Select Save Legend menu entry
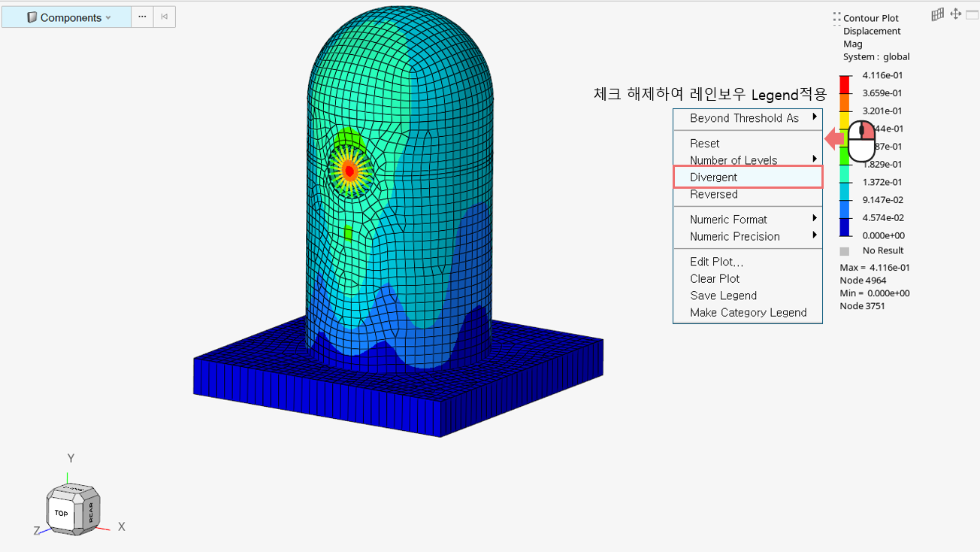The image size is (980, 552). pos(748,296)
